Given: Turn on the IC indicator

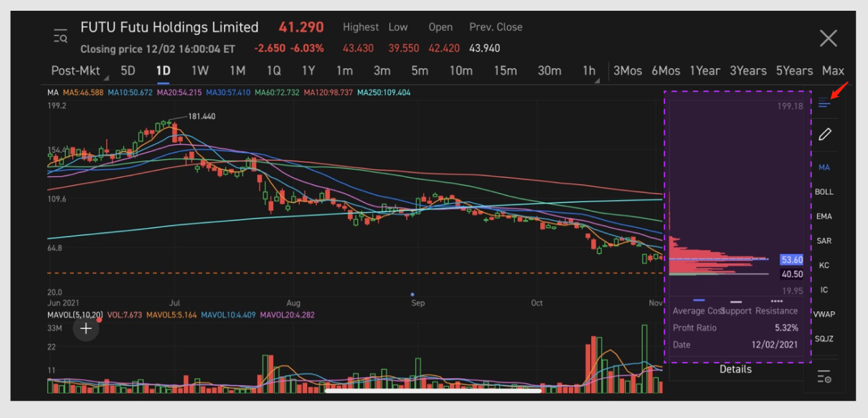Looking at the screenshot, I should 824,290.
